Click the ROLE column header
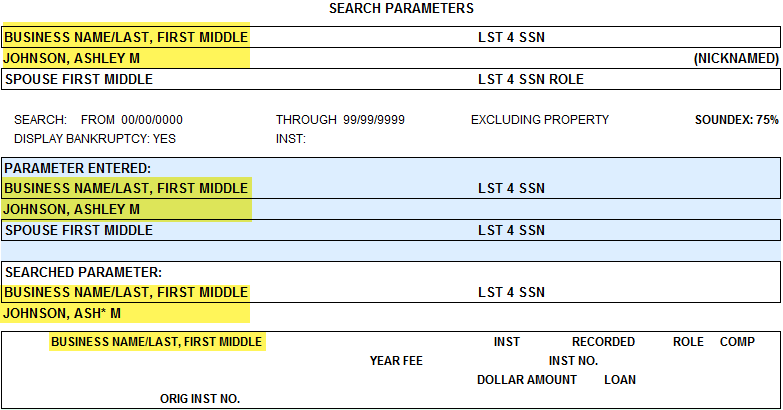 click(688, 342)
